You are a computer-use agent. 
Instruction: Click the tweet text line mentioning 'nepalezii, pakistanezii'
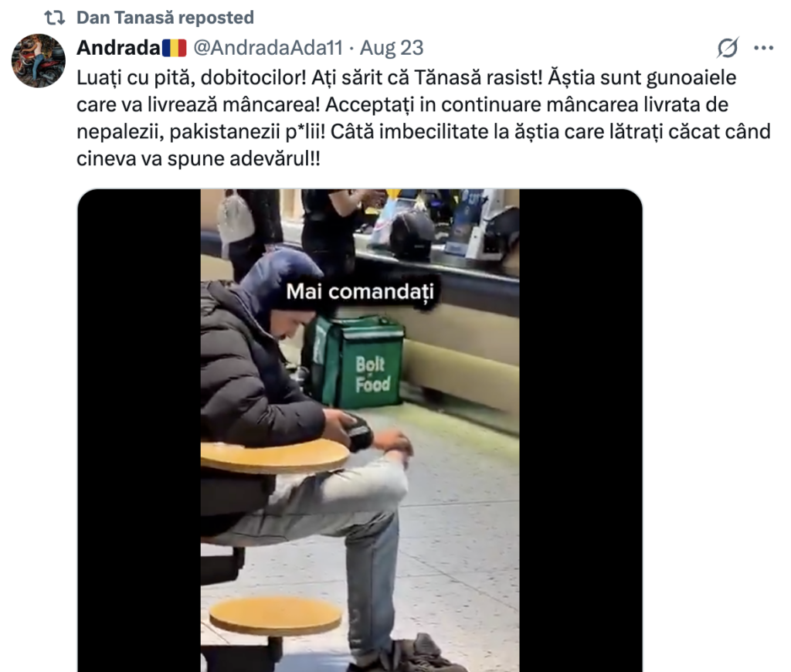click(x=423, y=131)
